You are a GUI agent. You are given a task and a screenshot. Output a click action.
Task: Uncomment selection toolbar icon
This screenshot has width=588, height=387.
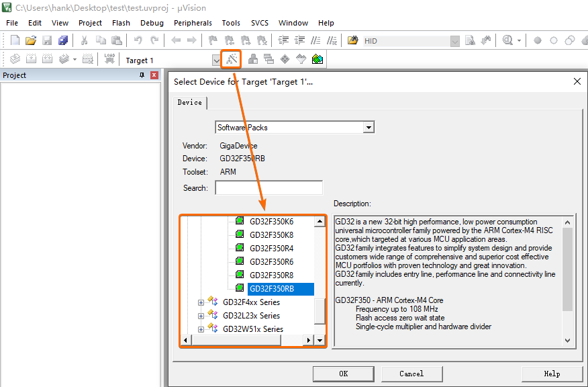(x=332, y=40)
